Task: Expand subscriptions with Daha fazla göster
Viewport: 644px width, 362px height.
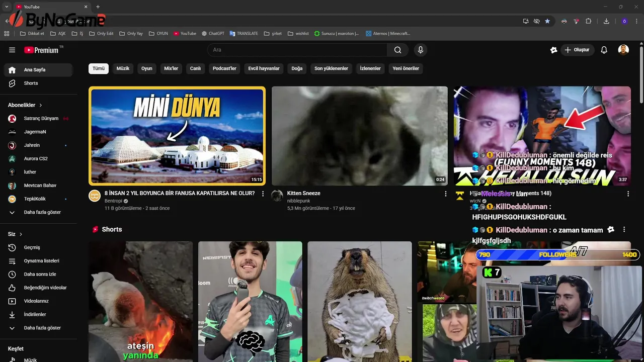Action: (38, 212)
